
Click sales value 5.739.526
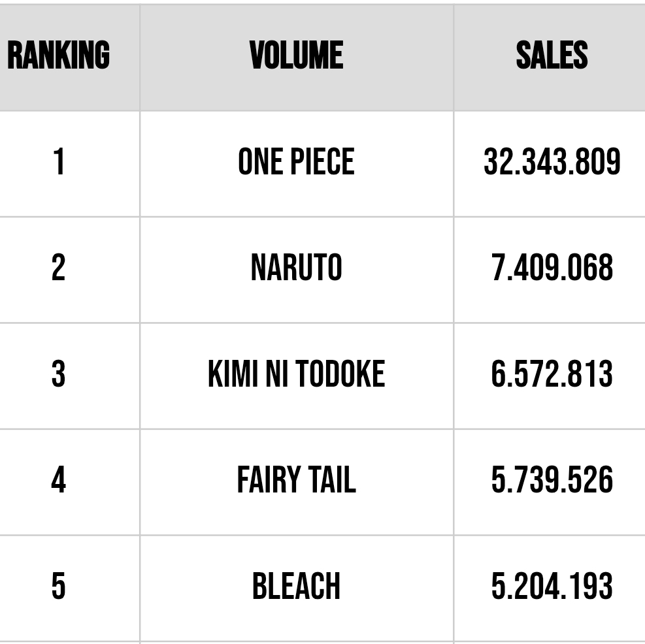[552, 479]
